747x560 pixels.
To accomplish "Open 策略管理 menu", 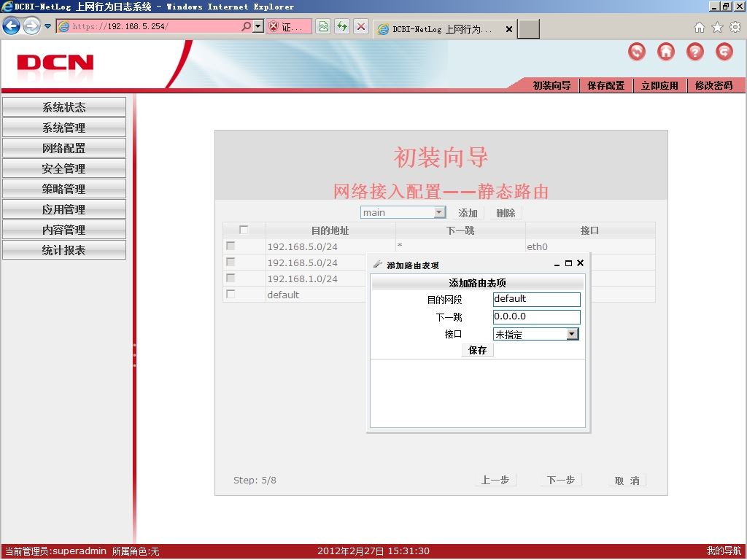I will [x=64, y=189].
